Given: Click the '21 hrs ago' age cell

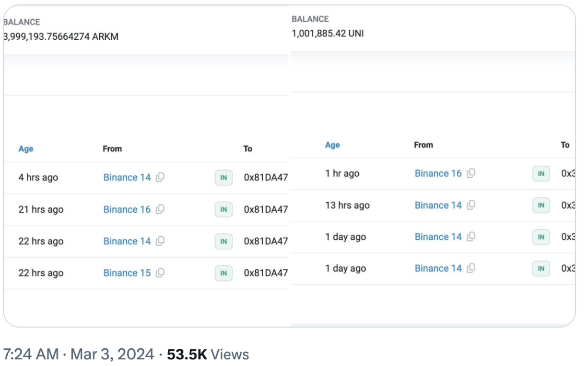Looking at the screenshot, I should point(41,209).
